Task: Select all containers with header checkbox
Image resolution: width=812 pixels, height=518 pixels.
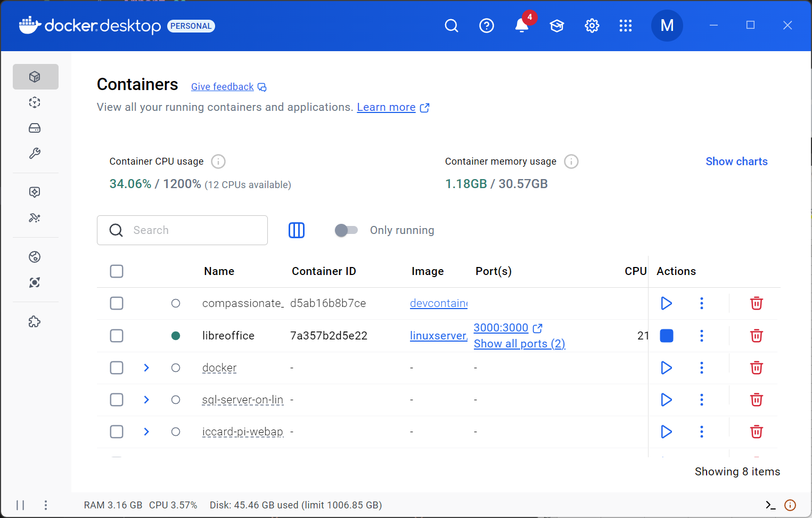Action: (117, 271)
